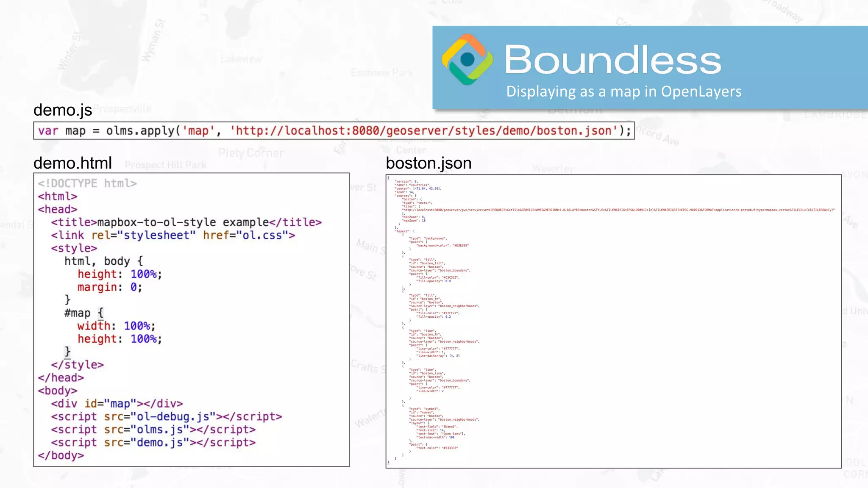This screenshot has height=488, width=868.
Task: Click the demo.js script tag line
Action: 153,443
